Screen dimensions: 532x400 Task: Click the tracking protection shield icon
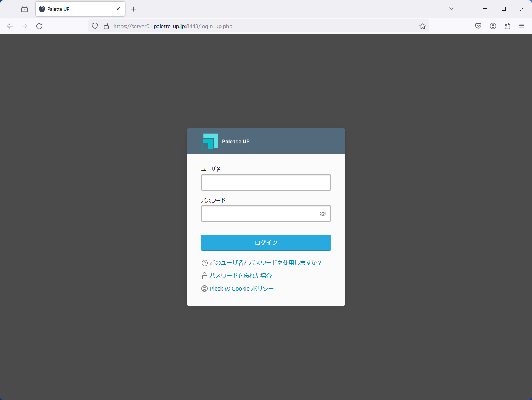tap(95, 26)
